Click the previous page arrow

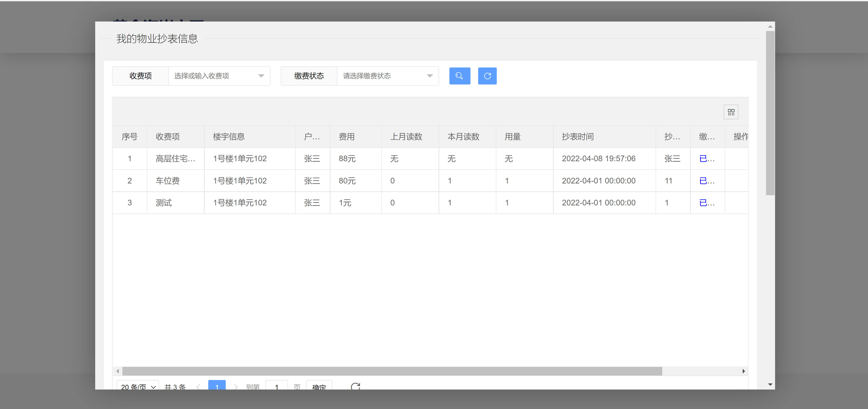[198, 387]
